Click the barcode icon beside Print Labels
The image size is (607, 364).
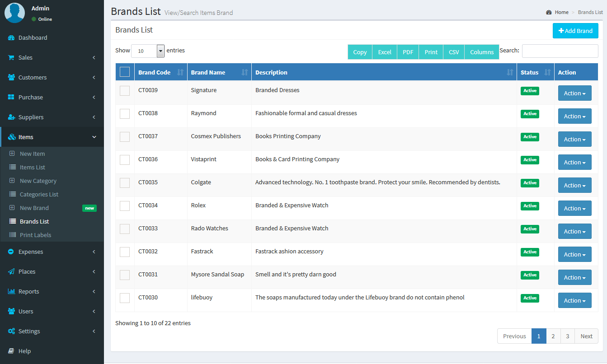(12, 235)
